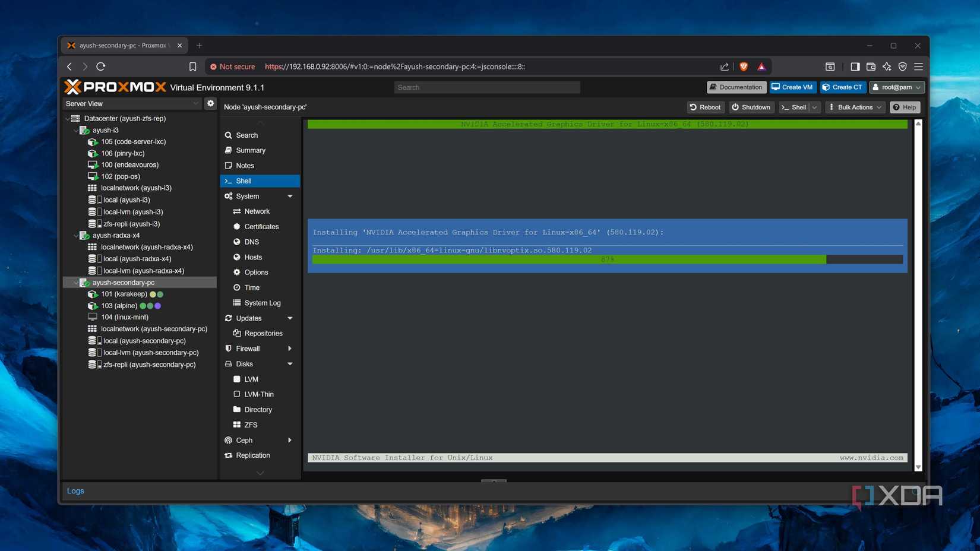
Task: Click the share page icon in address bar
Action: pyautogui.click(x=725, y=66)
